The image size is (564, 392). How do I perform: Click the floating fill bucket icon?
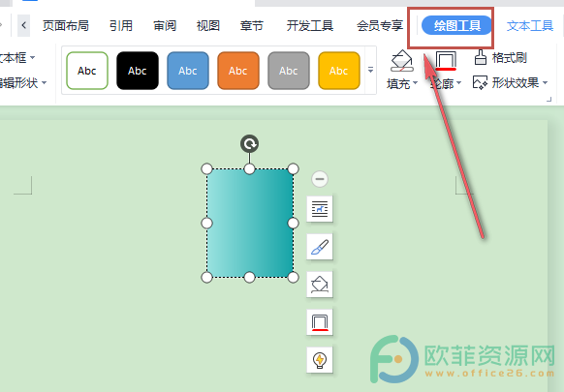click(320, 285)
